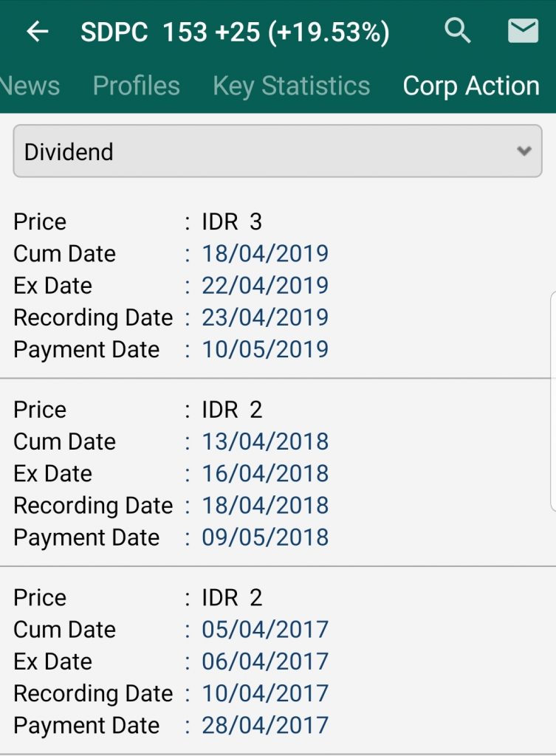The width and height of the screenshot is (556, 756).
Task: Select the Corp Action tab
Action: coord(471,86)
